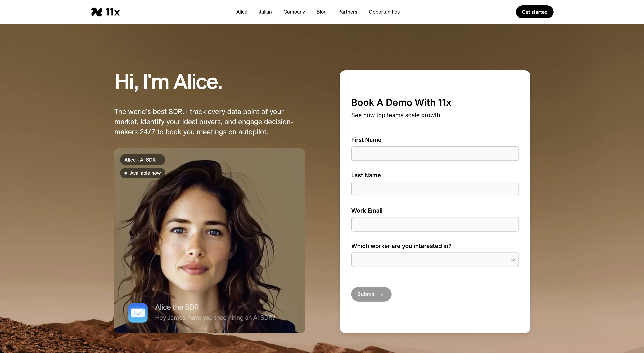This screenshot has height=353, width=644.
Task: Click the return arrow icon in Submit
Action: [x=382, y=295]
